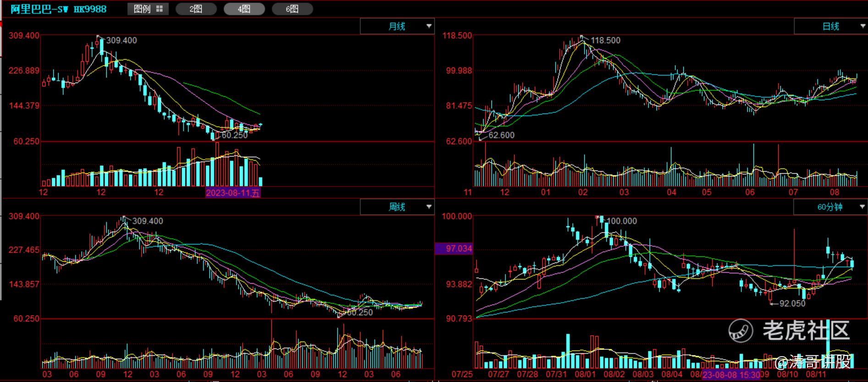Click the 100.000 high label beside the 60-minute candles
868x382 pixels.
point(621,221)
